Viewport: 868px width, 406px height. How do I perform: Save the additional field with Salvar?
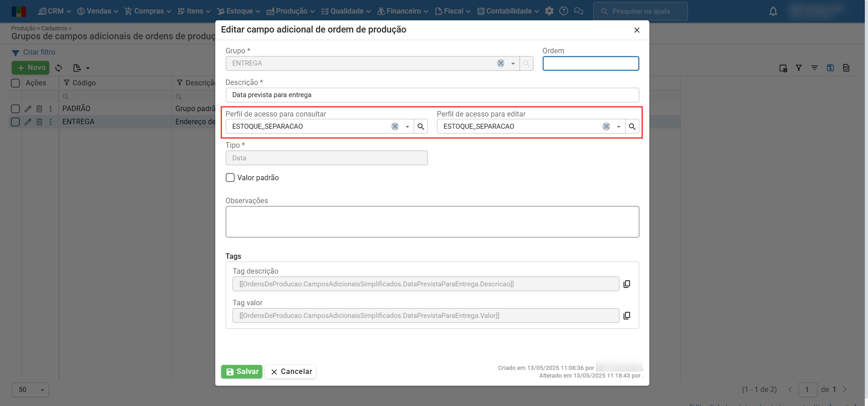[242, 372]
